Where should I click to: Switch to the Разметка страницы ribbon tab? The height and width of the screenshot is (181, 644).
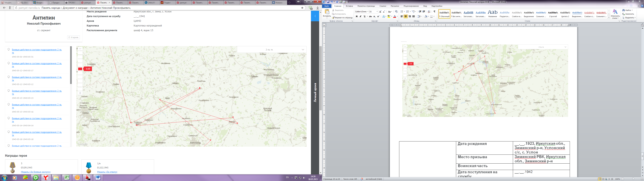[x=366, y=6]
